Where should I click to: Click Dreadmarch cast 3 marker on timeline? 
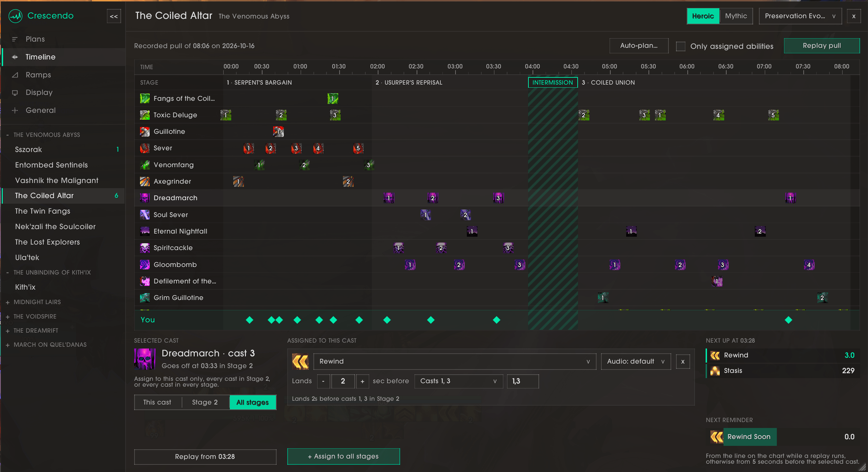pyautogui.click(x=498, y=198)
